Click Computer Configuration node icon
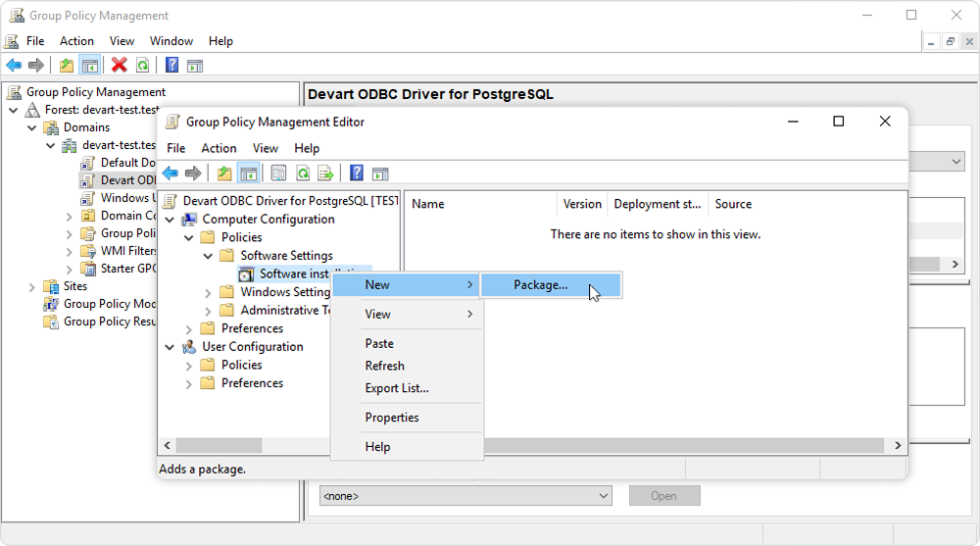 (x=189, y=220)
